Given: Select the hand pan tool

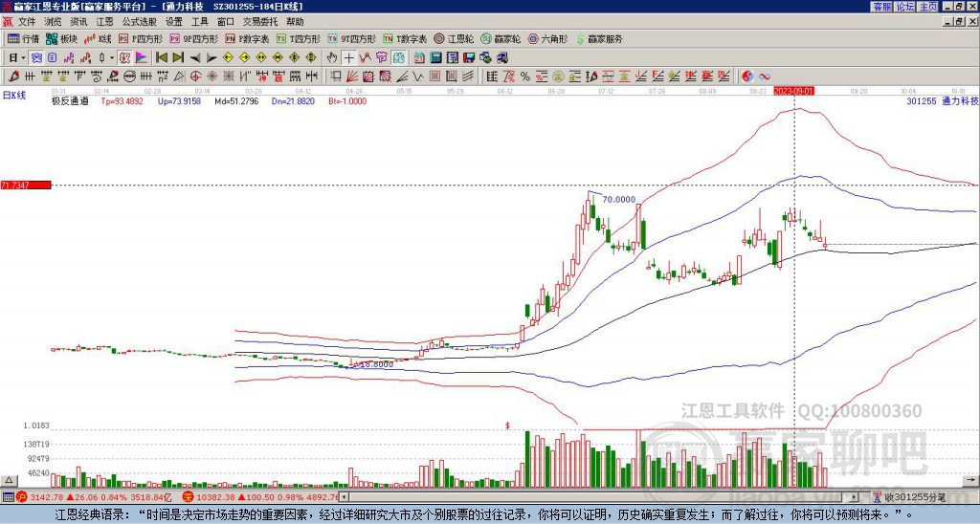Looking at the screenshot, I should tap(332, 58).
